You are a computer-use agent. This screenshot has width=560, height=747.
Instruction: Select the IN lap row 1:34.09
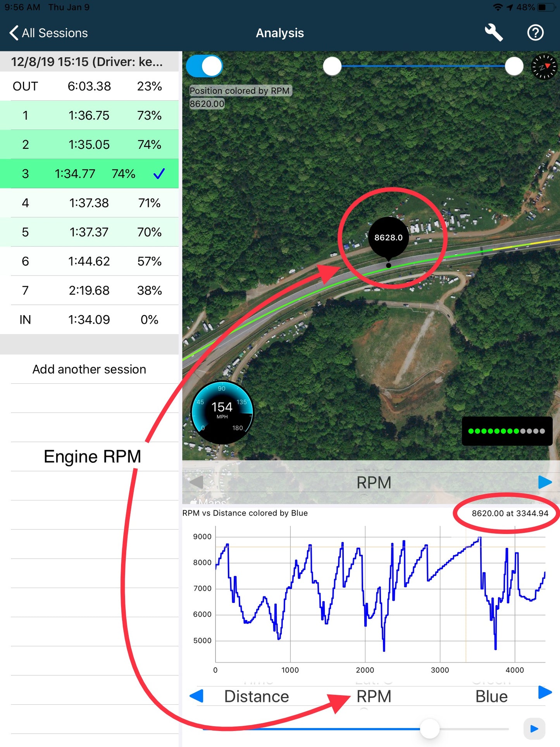click(x=89, y=319)
